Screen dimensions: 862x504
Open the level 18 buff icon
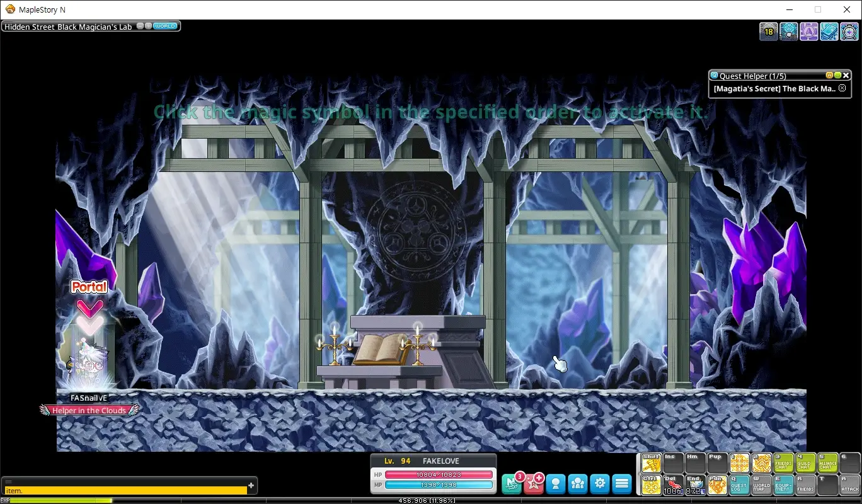click(769, 31)
